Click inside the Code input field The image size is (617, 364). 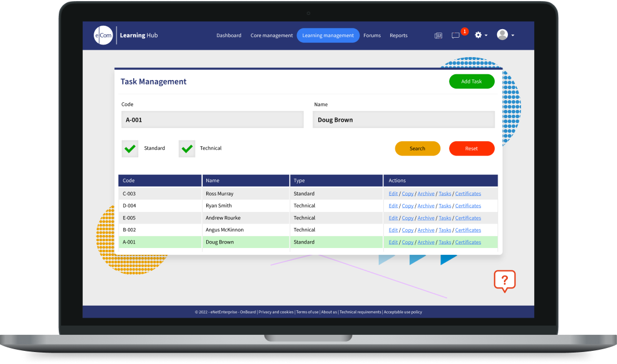pyautogui.click(x=212, y=119)
